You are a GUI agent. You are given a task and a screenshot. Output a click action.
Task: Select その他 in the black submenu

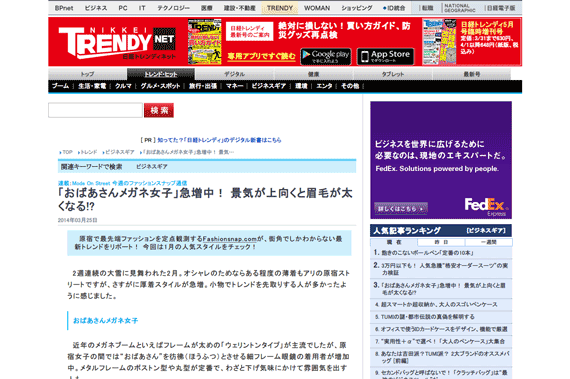350,86
